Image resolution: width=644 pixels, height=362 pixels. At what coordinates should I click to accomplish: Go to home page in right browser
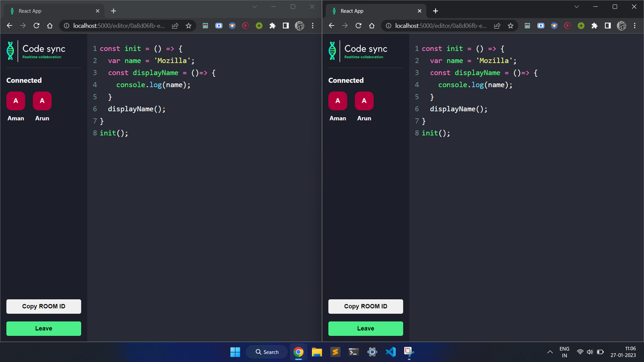372,26
